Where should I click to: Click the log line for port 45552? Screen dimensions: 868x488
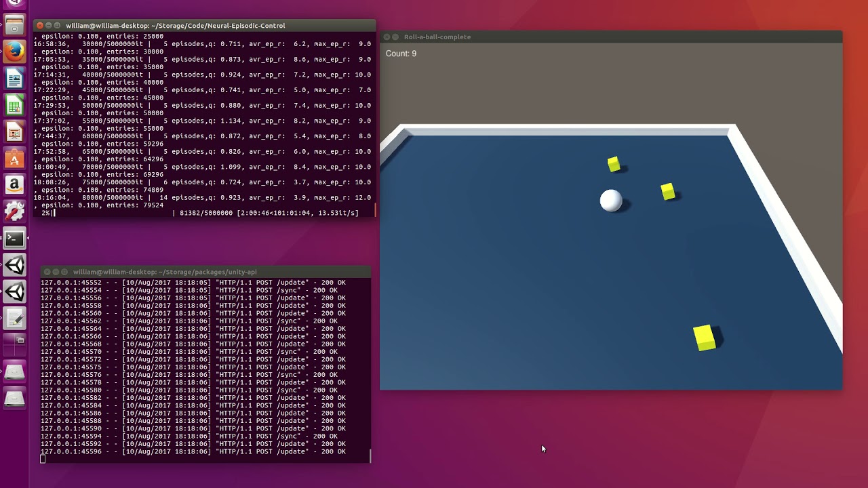(x=193, y=283)
